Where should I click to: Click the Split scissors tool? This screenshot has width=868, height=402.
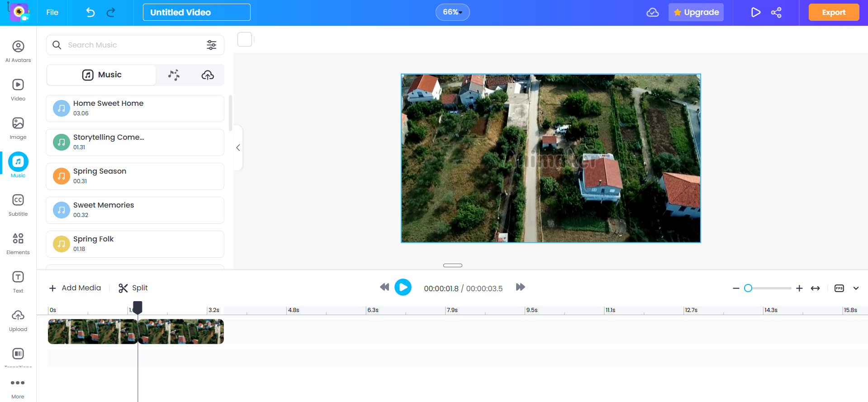click(133, 288)
